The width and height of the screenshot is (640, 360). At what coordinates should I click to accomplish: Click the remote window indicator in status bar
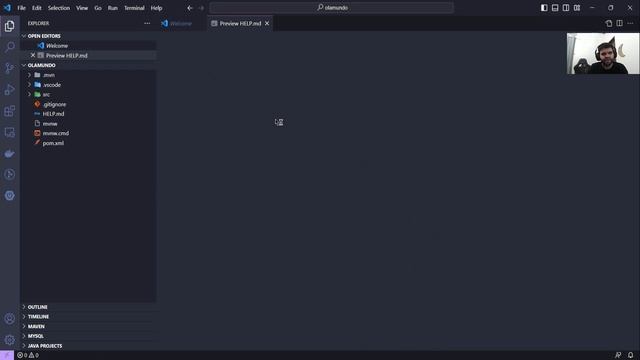pos(7,355)
